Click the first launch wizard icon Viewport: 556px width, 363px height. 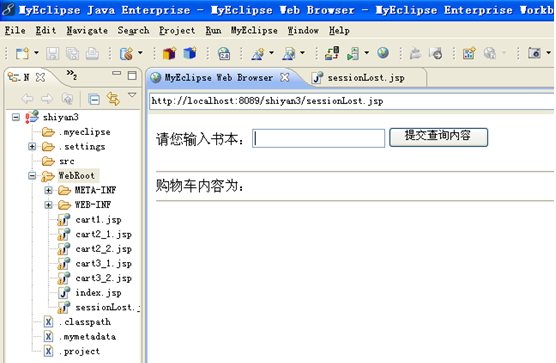click(258, 54)
